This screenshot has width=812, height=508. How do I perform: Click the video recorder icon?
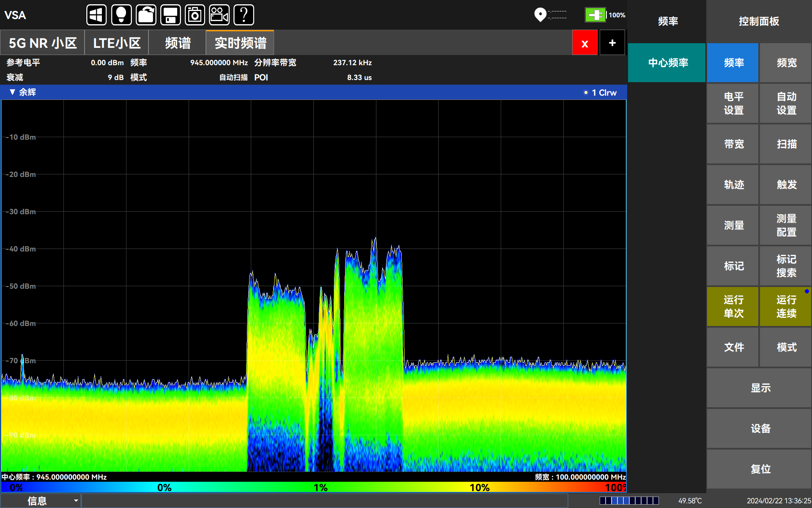point(219,15)
